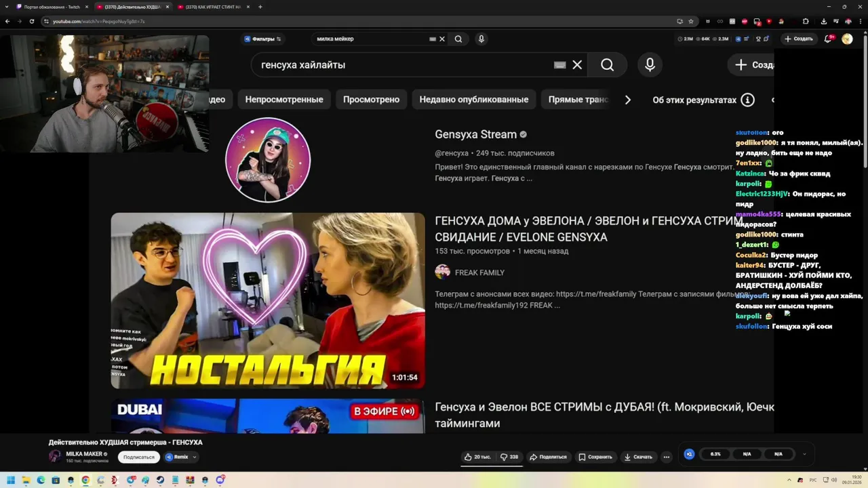Click the small search magnifier next to 'милка мейкер'
Image resolution: width=868 pixels, height=488 pixels.
[x=458, y=39]
